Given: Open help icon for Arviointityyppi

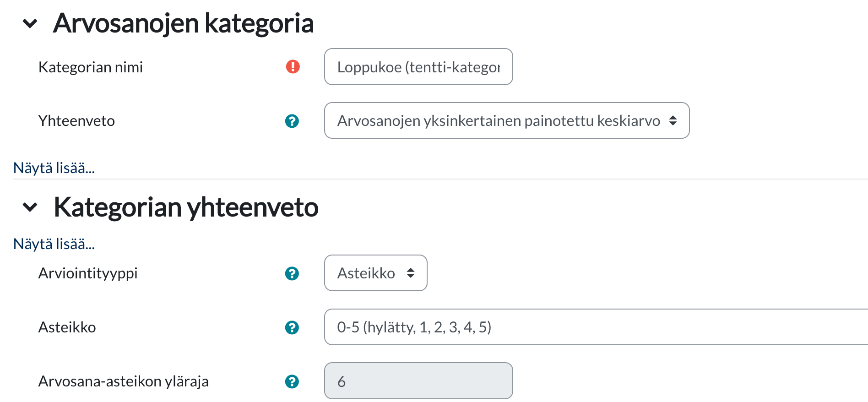Looking at the screenshot, I should (292, 273).
